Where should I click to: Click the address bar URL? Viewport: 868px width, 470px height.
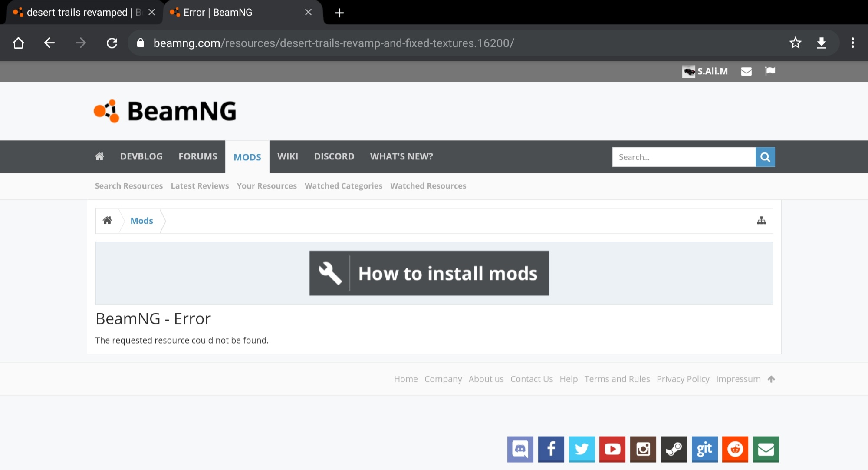(x=334, y=43)
